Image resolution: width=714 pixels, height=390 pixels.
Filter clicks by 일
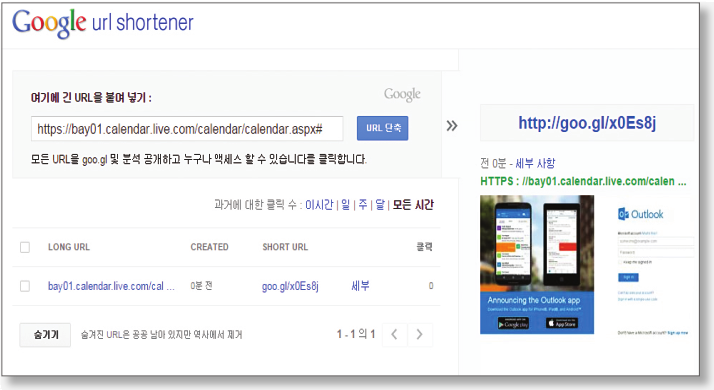pos(346,205)
